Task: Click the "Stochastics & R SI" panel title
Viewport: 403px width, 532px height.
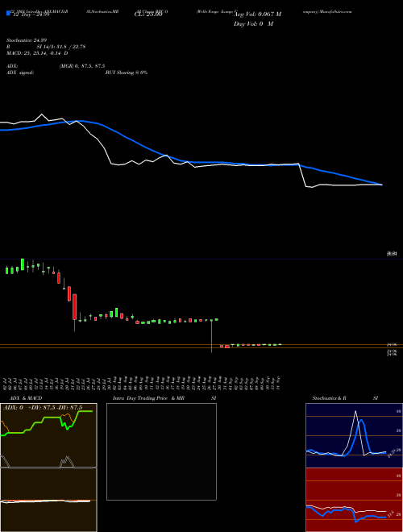Action: 345,398
